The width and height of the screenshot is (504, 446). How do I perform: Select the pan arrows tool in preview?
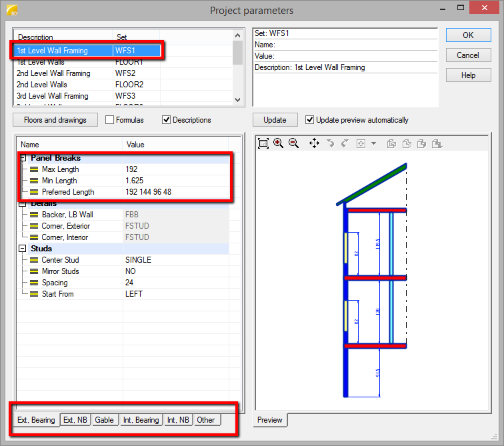coord(314,143)
